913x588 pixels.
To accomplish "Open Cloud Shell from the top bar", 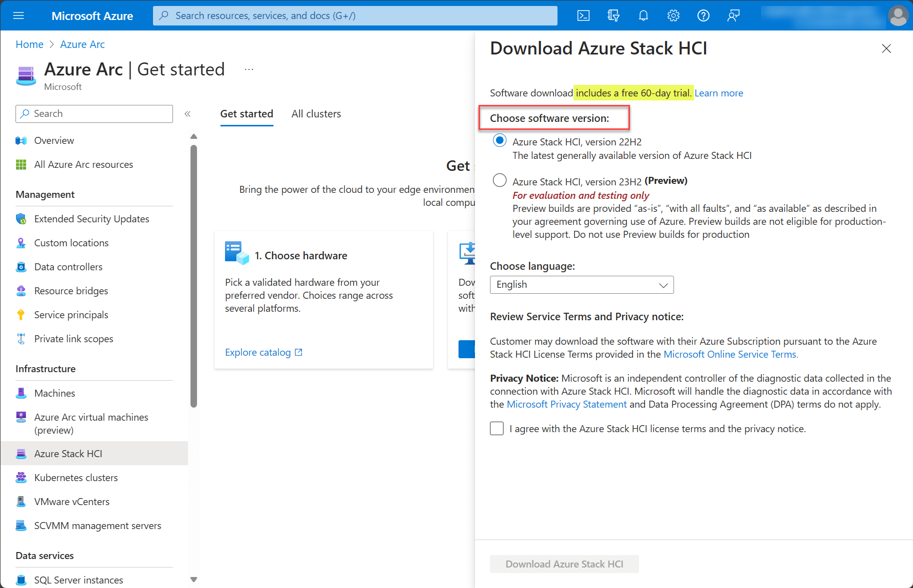I will 583,16.
